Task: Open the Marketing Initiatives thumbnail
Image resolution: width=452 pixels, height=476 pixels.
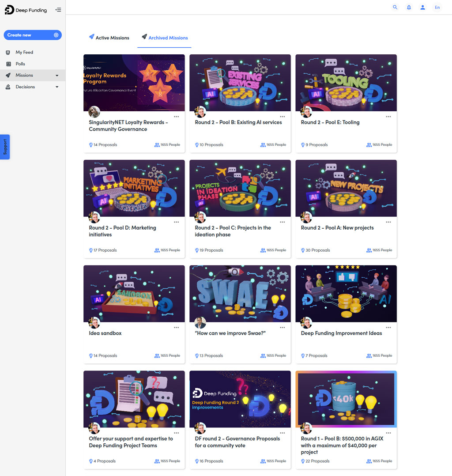Action: pos(134,188)
